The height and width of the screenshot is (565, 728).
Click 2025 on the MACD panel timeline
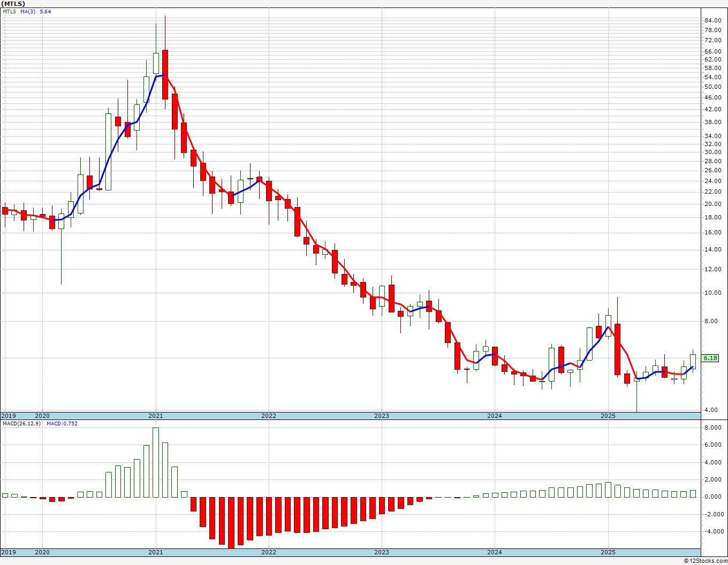[x=608, y=552]
